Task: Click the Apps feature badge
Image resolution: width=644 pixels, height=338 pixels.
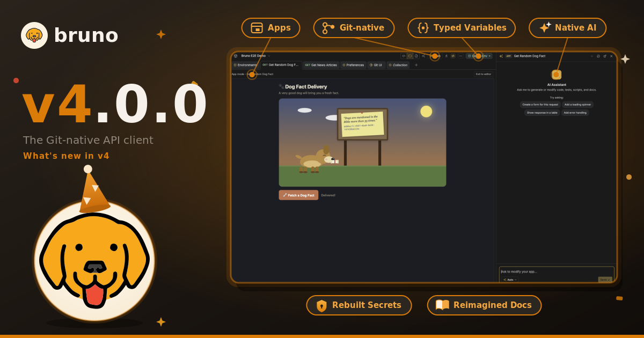Action: click(x=270, y=28)
